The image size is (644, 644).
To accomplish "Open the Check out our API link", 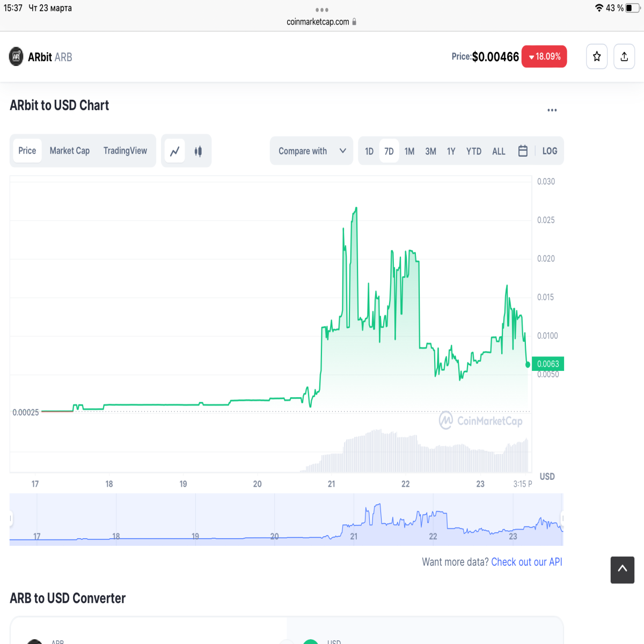I will (526, 562).
